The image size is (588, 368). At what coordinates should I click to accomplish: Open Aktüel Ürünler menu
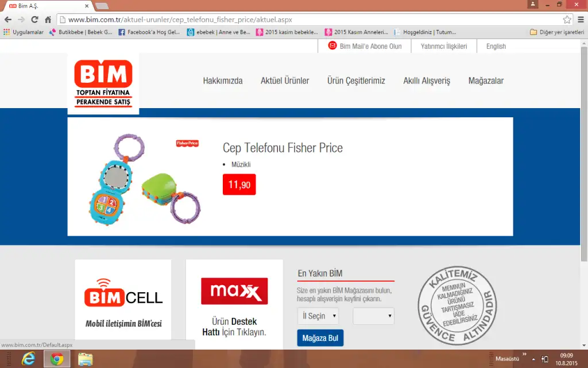tap(285, 80)
